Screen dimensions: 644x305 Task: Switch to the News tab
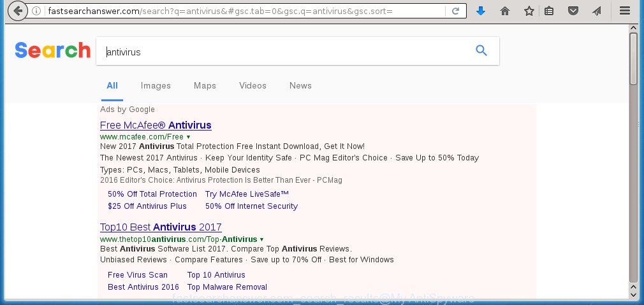[300, 86]
